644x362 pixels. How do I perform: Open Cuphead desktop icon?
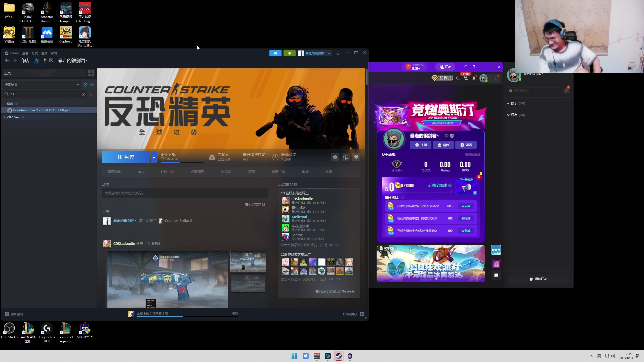(66, 35)
